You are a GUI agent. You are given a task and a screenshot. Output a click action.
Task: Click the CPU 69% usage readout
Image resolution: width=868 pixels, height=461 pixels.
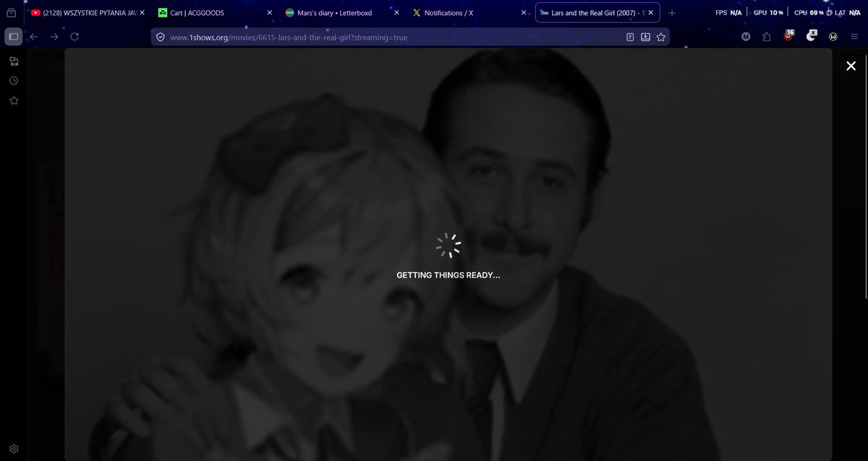[810, 13]
